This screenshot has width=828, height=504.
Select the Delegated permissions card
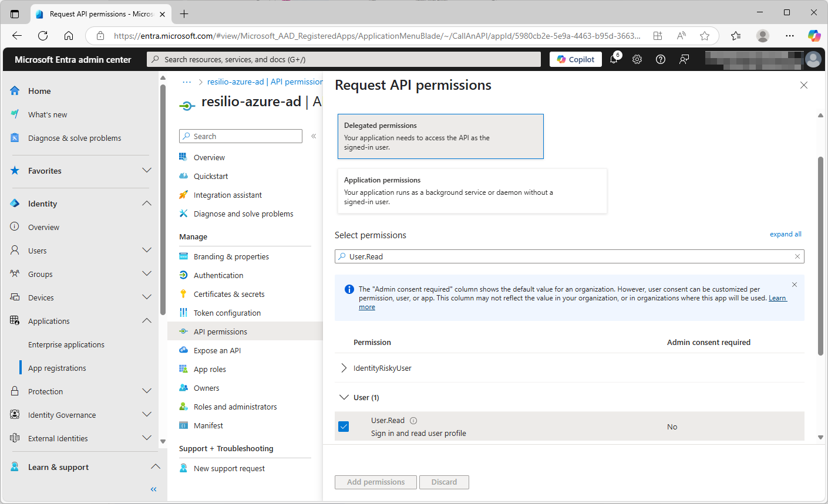pyautogui.click(x=440, y=136)
